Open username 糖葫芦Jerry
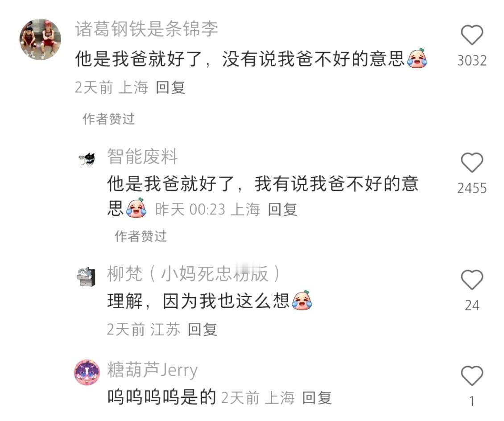The width and height of the screenshot is (504, 421). click(152, 370)
